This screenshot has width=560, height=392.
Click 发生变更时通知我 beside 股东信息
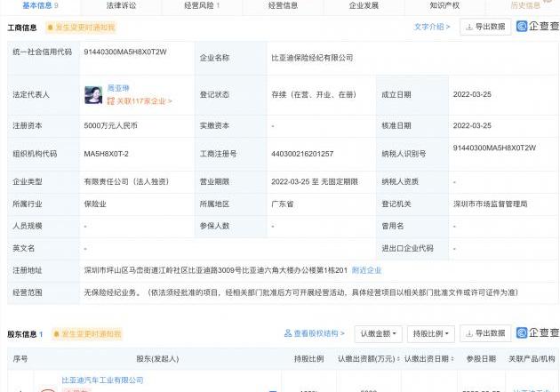(x=87, y=334)
